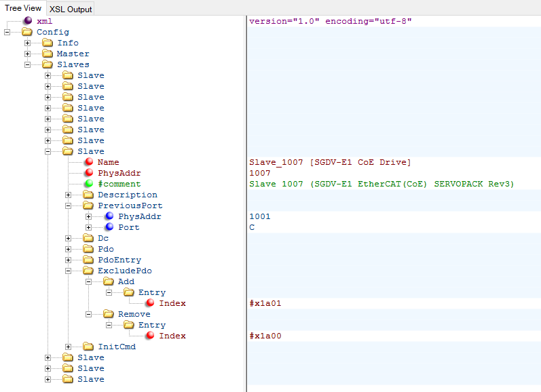Switch to the XSL Output tab

[70, 9]
